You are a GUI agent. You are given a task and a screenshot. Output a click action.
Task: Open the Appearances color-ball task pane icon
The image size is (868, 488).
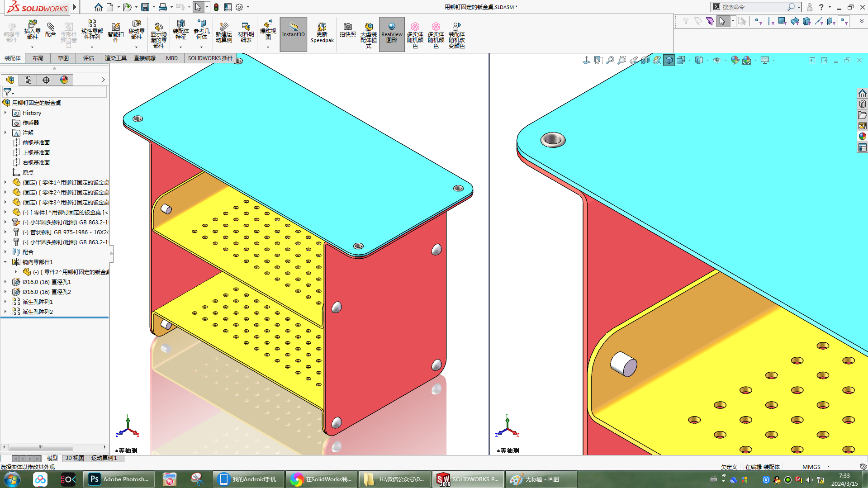(x=862, y=137)
